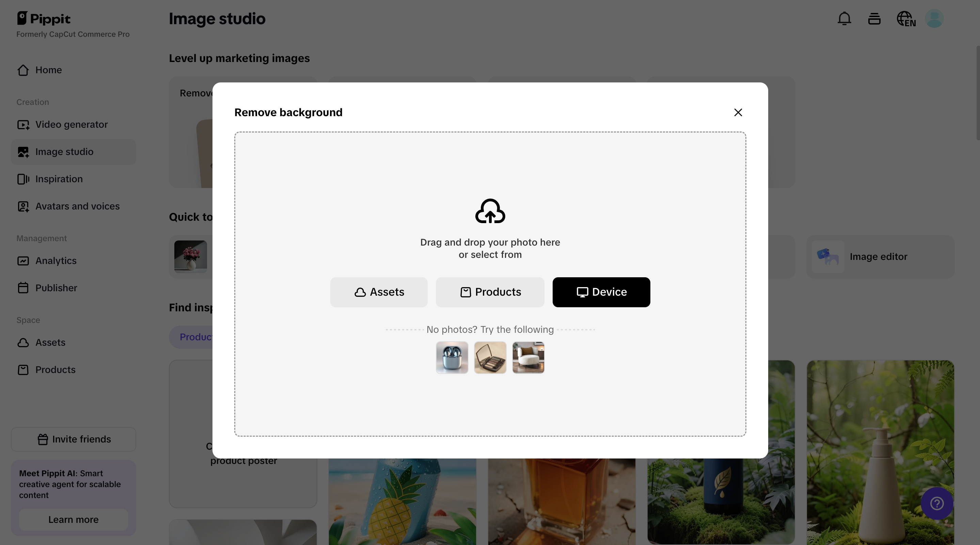The height and width of the screenshot is (545, 980).
Task: Open Video generator in sidebar
Action: 74,124
